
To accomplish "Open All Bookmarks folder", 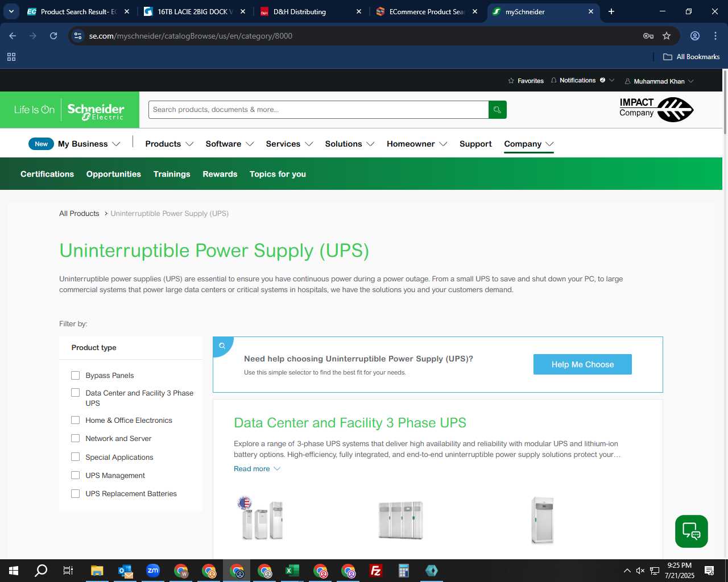I will pos(692,57).
